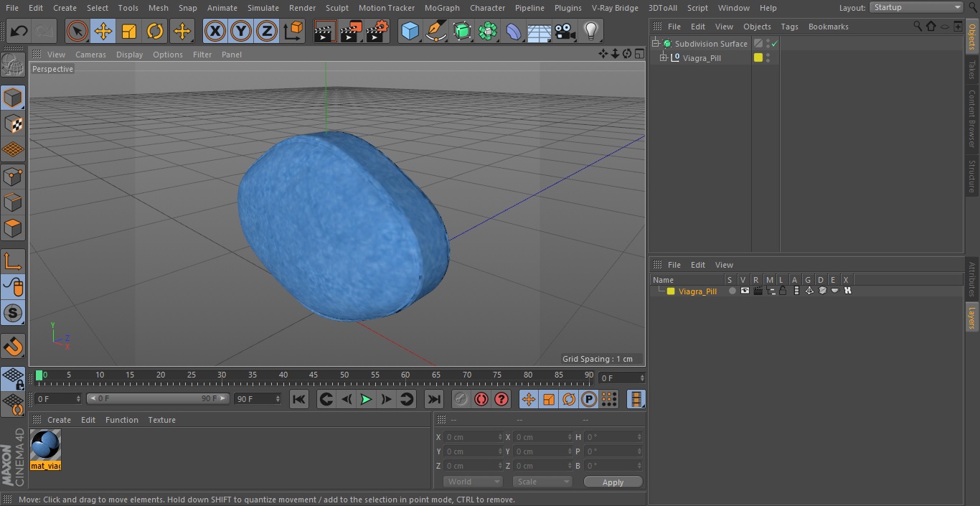980x506 pixels.
Task: Open the Scale mode dropdown
Action: coord(542,482)
